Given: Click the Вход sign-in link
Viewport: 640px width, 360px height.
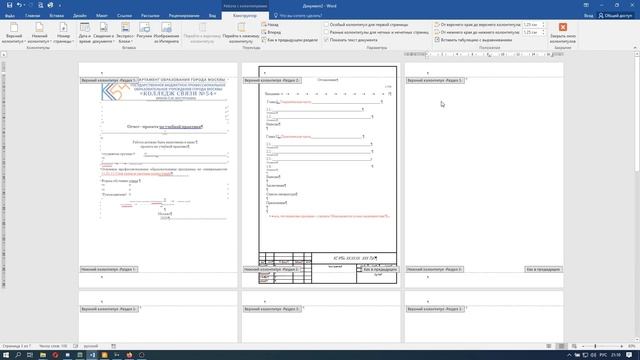Looking at the screenshot, I should click(588, 16).
